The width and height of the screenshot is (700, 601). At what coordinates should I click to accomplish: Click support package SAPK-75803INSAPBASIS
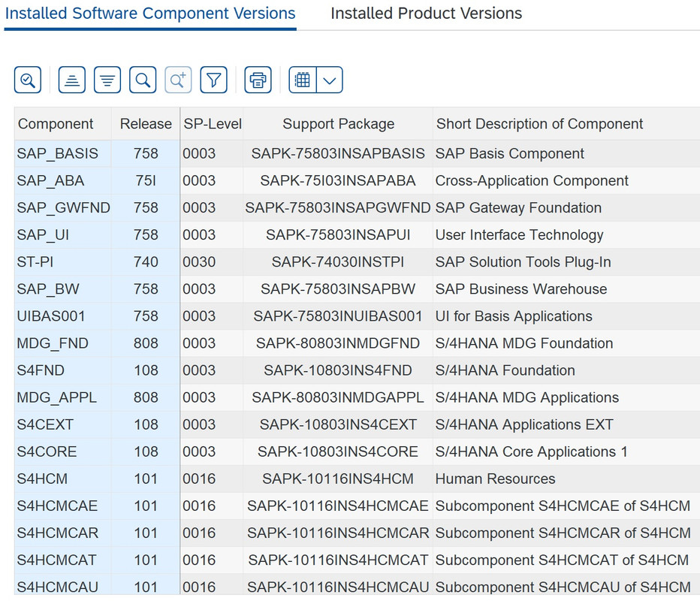(x=338, y=153)
